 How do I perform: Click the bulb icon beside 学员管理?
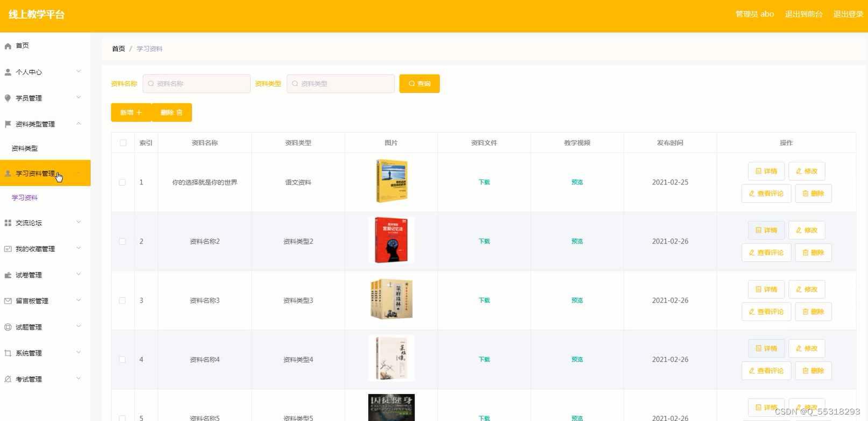pyautogui.click(x=8, y=98)
